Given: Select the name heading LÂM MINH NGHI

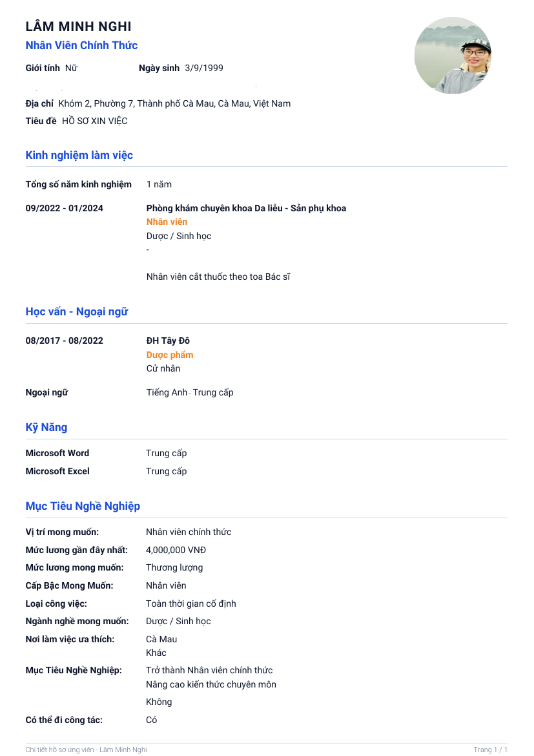Looking at the screenshot, I should coord(79,26).
